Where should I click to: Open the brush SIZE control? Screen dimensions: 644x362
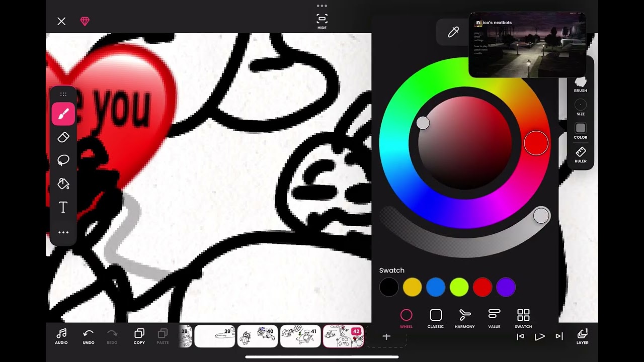pyautogui.click(x=581, y=107)
